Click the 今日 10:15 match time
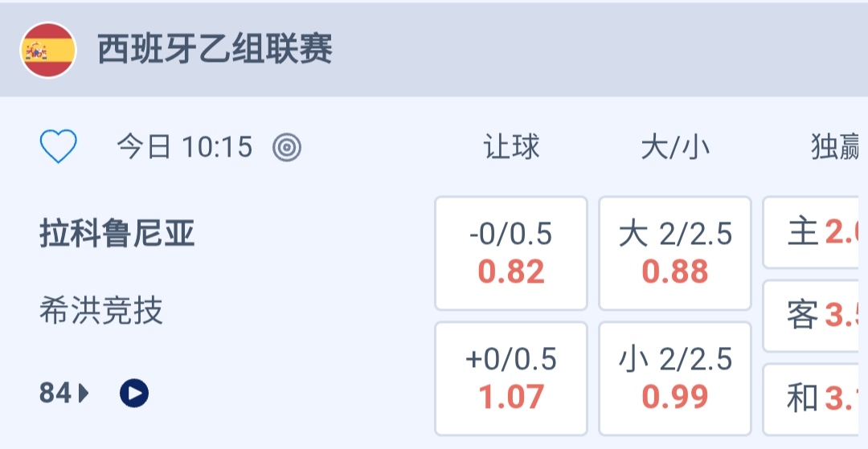Image resolution: width=868 pixels, height=449 pixels. click(184, 147)
